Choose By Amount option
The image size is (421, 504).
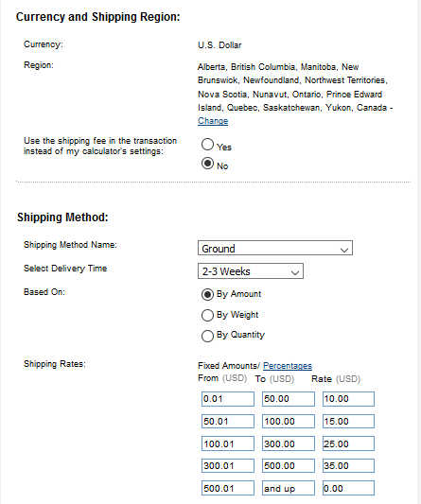[207, 294]
